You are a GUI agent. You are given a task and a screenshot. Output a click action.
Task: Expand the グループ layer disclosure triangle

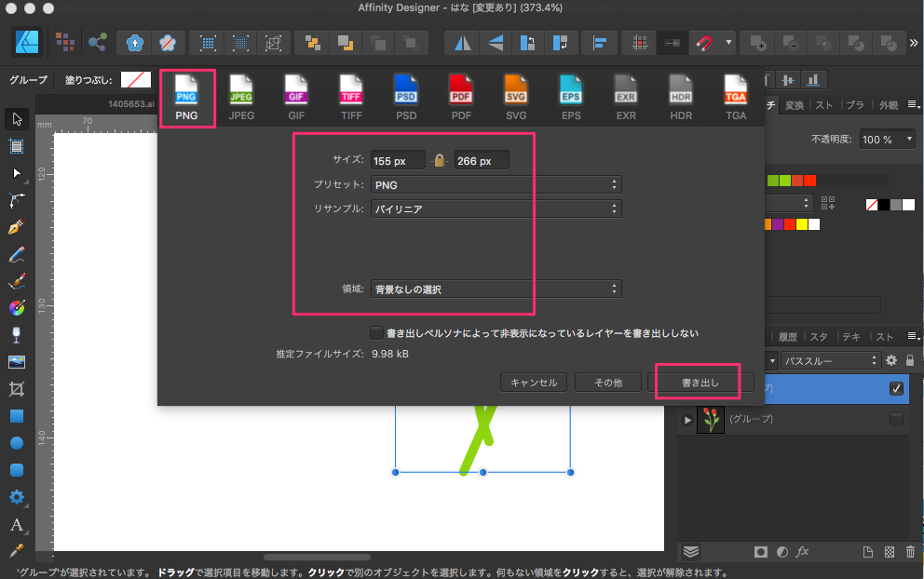point(687,421)
